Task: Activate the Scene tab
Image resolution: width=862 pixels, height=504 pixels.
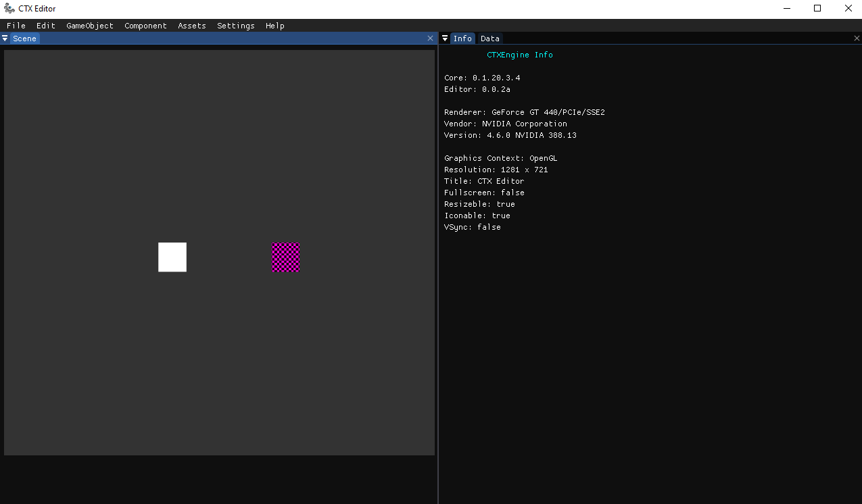Action: pos(24,39)
